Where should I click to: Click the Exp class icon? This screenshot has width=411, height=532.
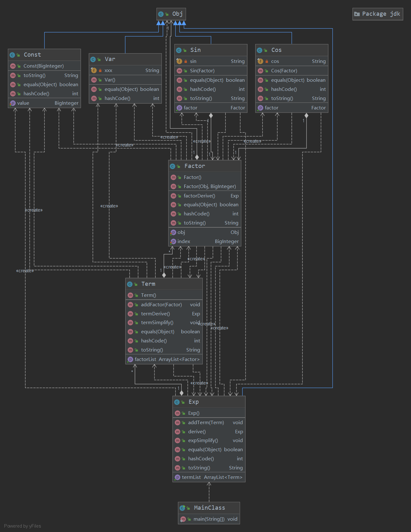[x=177, y=402]
